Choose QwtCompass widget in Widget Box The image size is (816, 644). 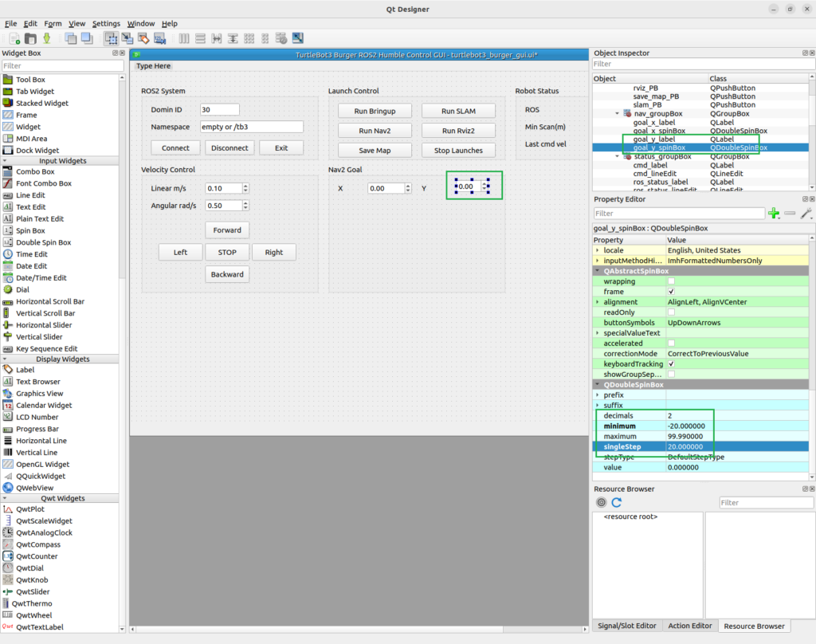[38, 544]
